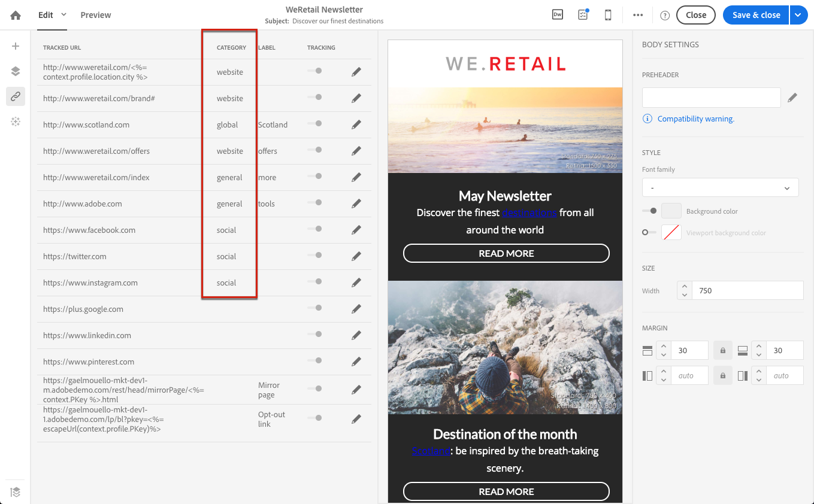The image size is (814, 504).
Task: Edit the pinterest.com link pencil
Action: point(356,362)
